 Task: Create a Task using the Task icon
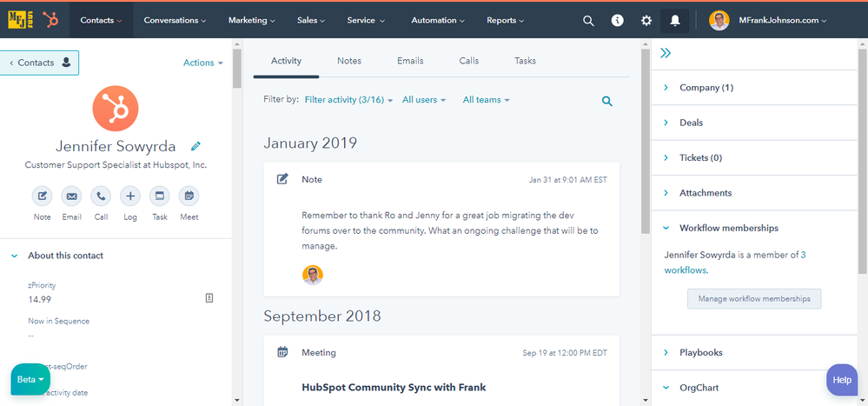pos(159,196)
